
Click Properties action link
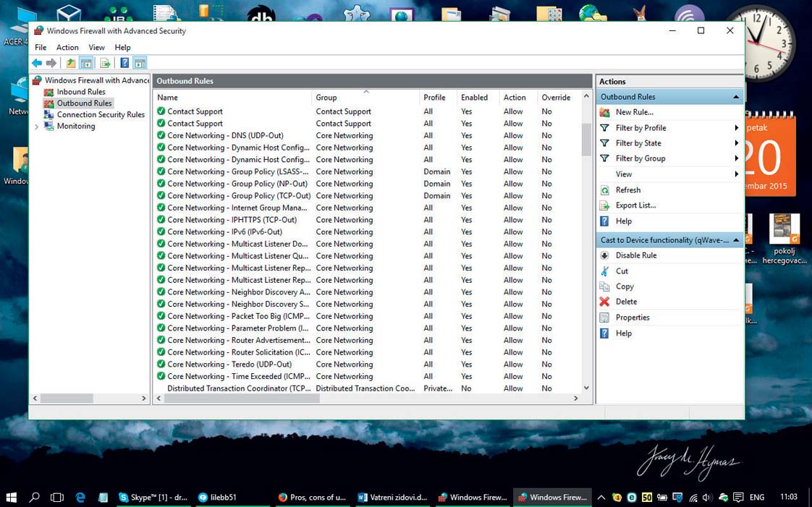(633, 318)
